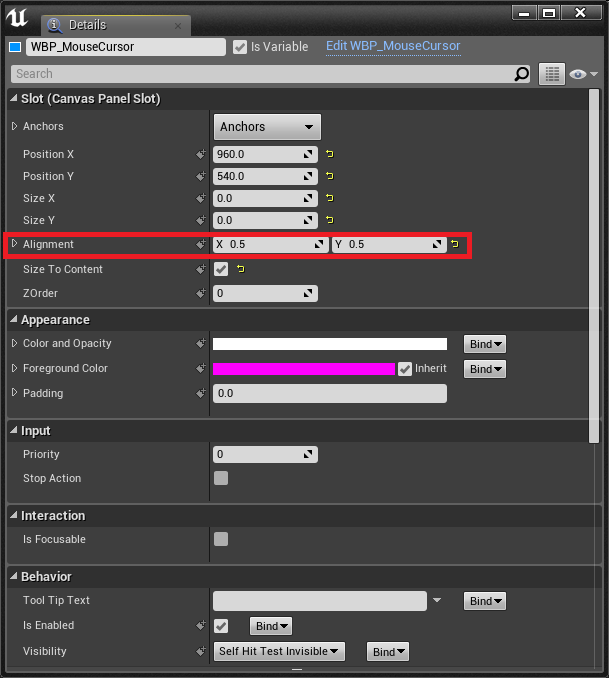Open Bind menu for Tool Tip Text
This screenshot has width=609, height=678.
[x=485, y=601]
